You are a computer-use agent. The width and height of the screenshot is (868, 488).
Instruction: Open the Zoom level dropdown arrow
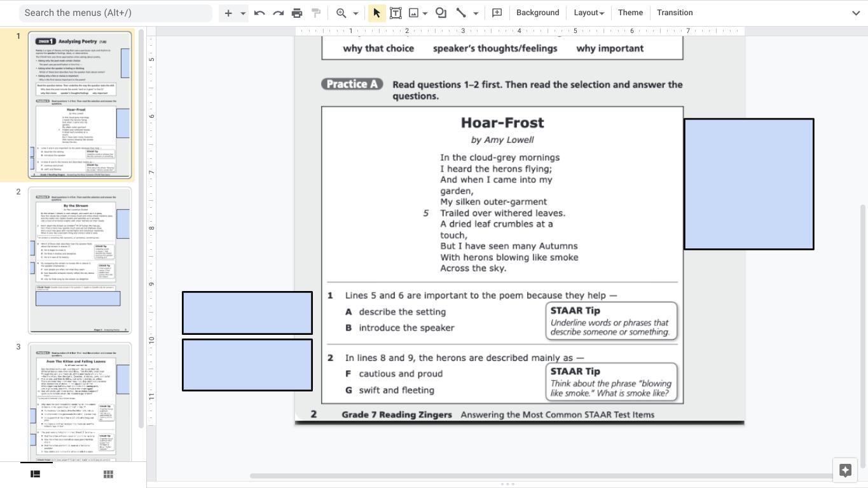(x=355, y=13)
